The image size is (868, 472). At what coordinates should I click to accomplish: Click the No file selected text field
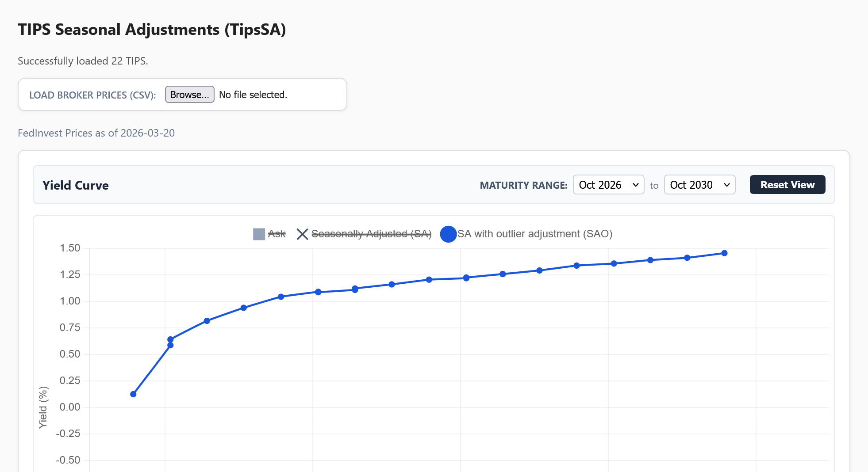click(253, 95)
